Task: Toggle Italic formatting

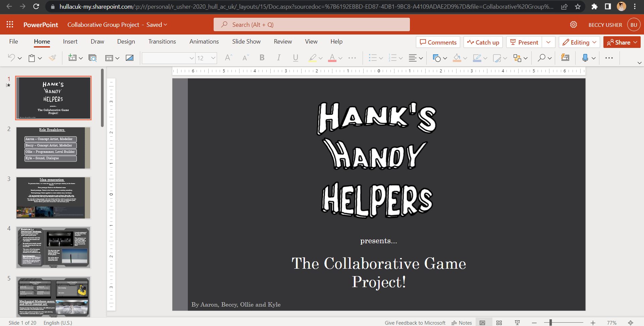Action: 278,58
